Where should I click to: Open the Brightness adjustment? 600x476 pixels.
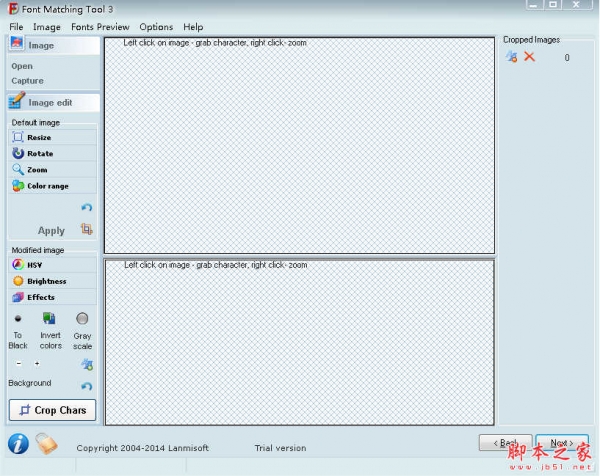pyautogui.click(x=52, y=281)
